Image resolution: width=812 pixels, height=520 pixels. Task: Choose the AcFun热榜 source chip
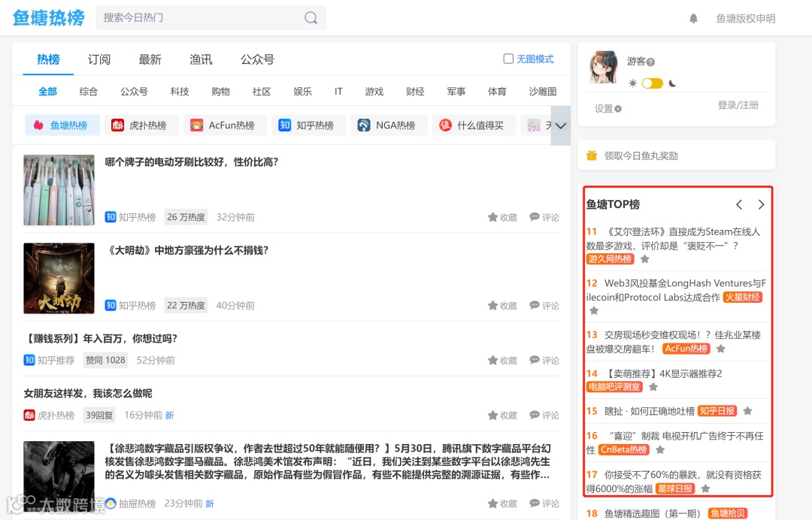pos(225,125)
